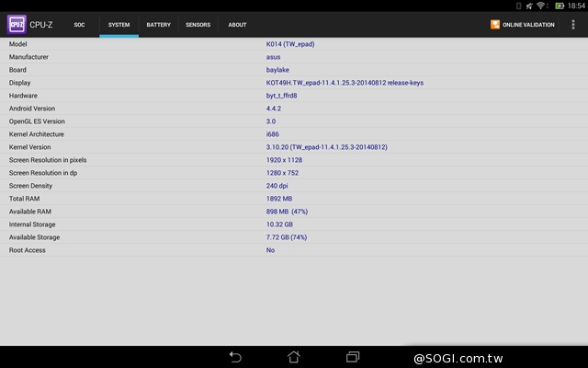Select the Root Access value No

point(270,250)
